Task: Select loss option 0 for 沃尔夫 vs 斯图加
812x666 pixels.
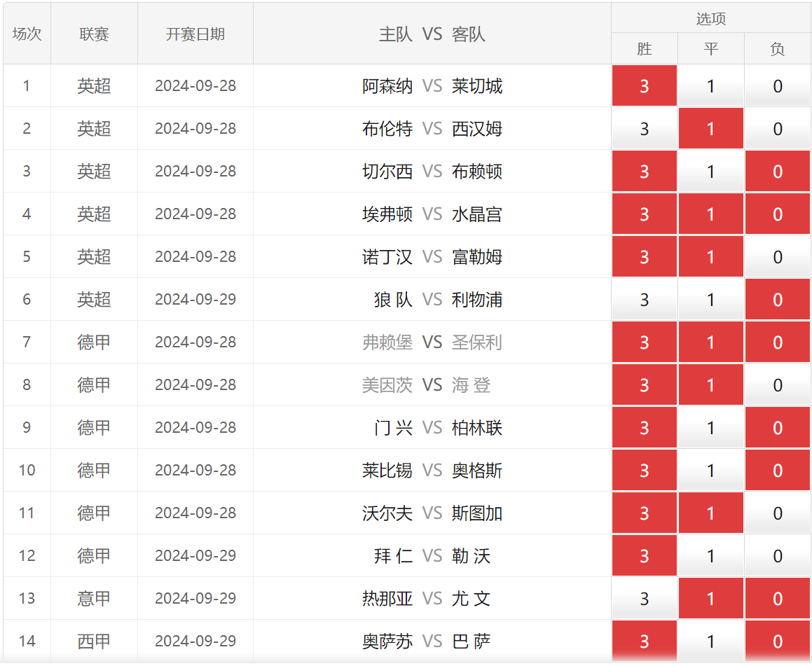Action: [x=777, y=513]
